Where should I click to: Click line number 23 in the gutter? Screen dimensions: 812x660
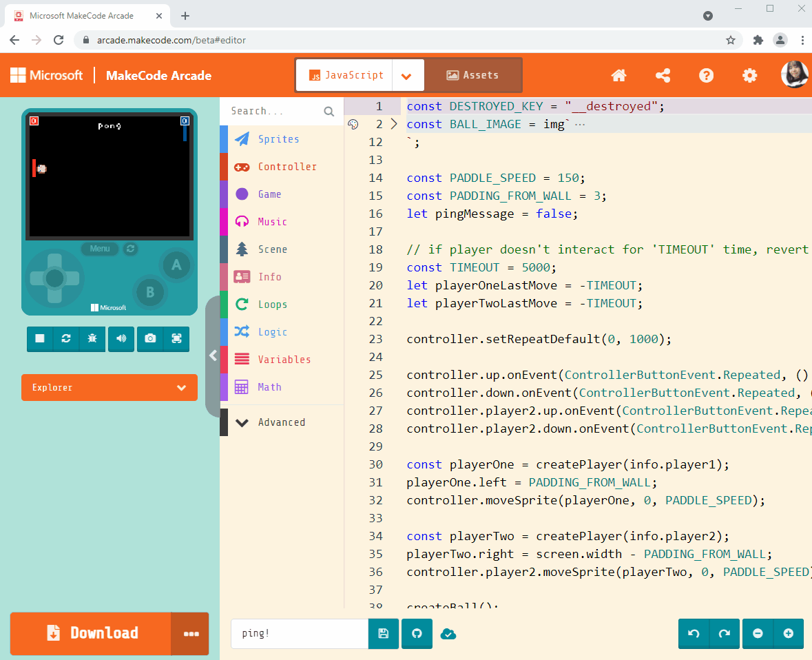coord(376,340)
